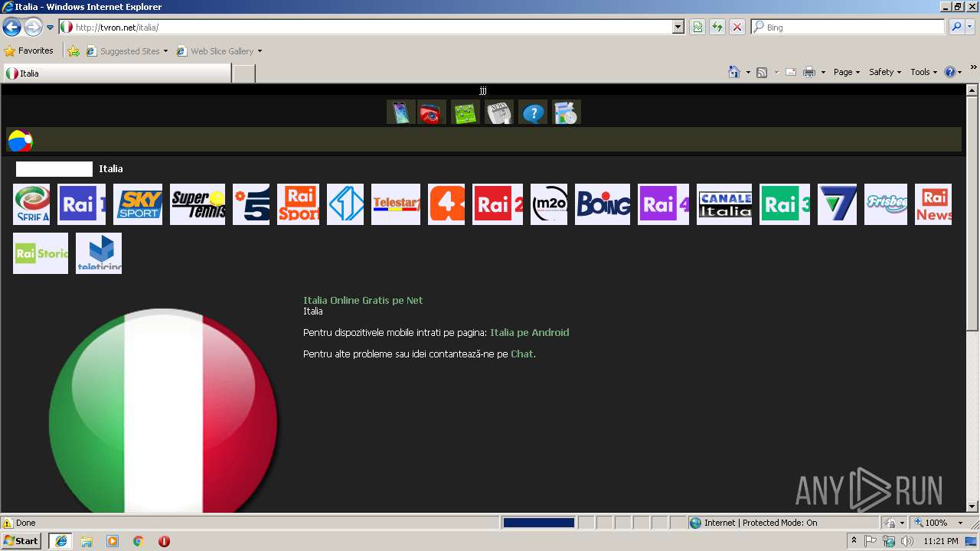Open the Chat link
980x551 pixels.
pos(522,354)
